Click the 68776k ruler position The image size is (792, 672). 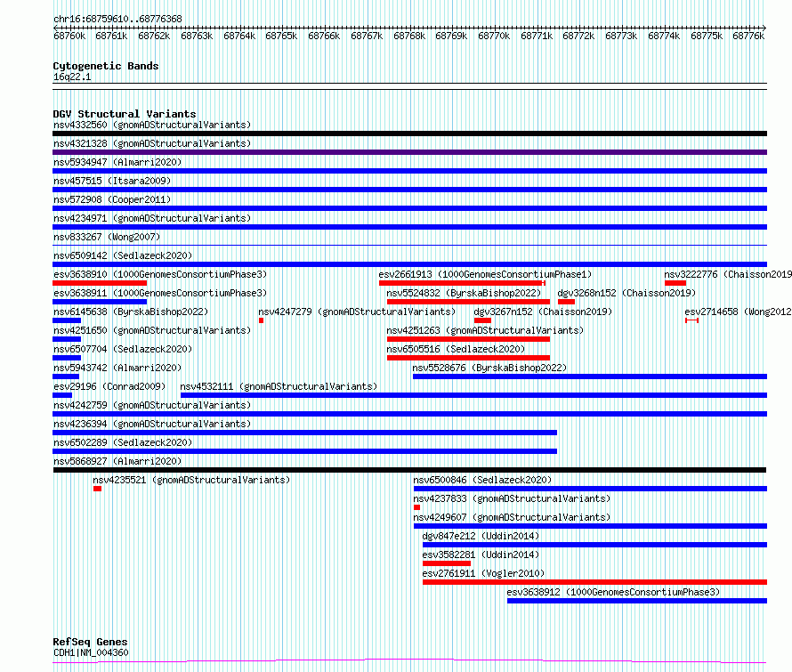(748, 36)
